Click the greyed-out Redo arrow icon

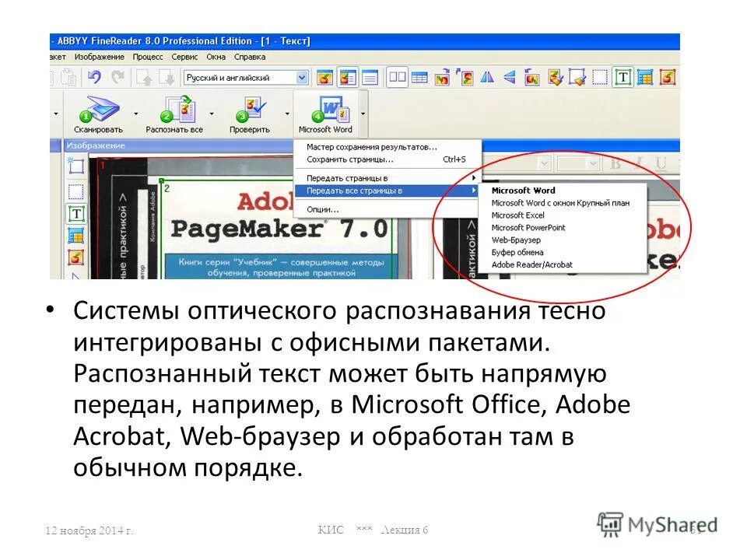(x=117, y=77)
